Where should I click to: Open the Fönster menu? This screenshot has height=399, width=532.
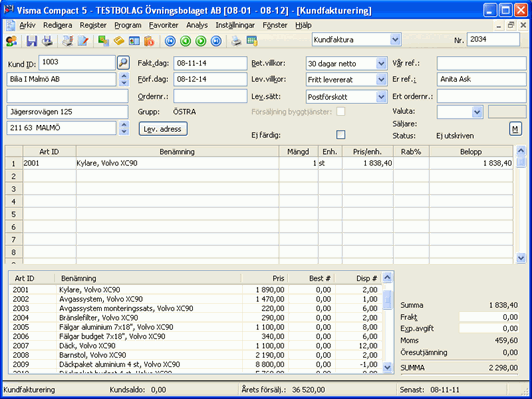(275, 25)
